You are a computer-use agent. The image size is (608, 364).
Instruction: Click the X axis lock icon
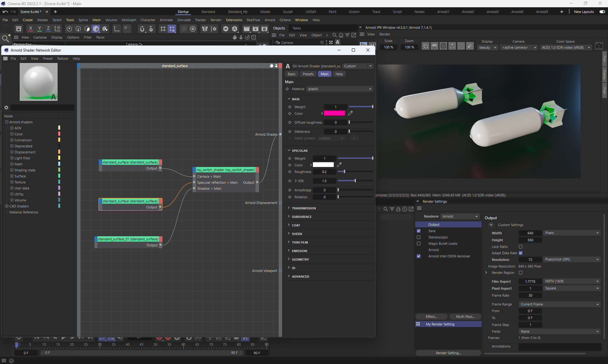pyautogui.click(x=30, y=29)
